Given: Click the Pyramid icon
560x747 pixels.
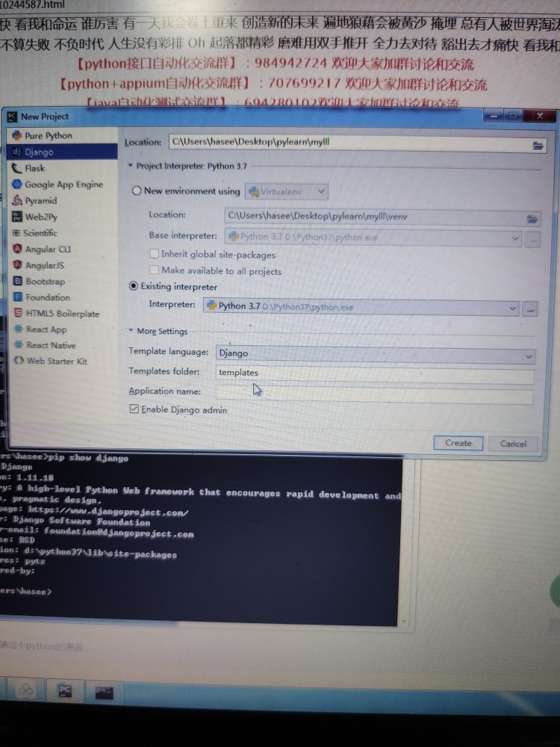Looking at the screenshot, I should (17, 200).
